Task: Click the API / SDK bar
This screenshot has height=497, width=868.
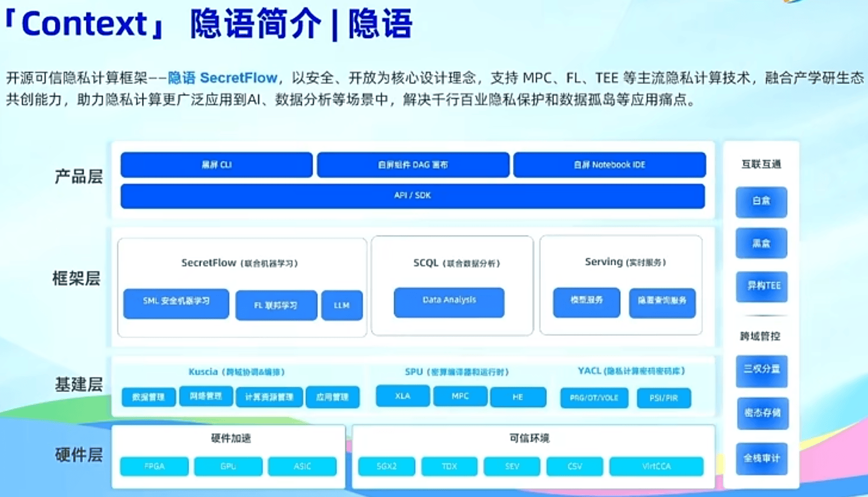Action: pos(413,196)
